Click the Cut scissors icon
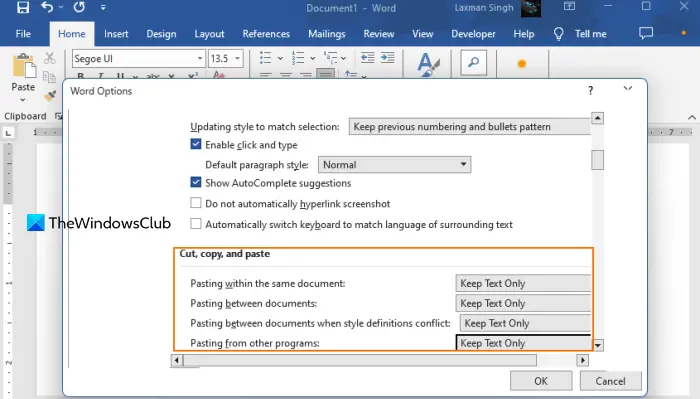 [50, 58]
